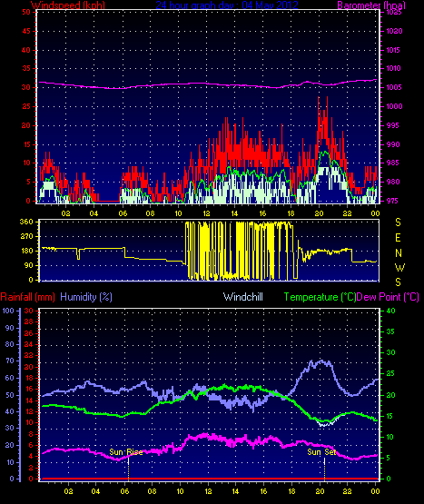
Task: Click the 40 degree temperature scale value
Action: 390,311
